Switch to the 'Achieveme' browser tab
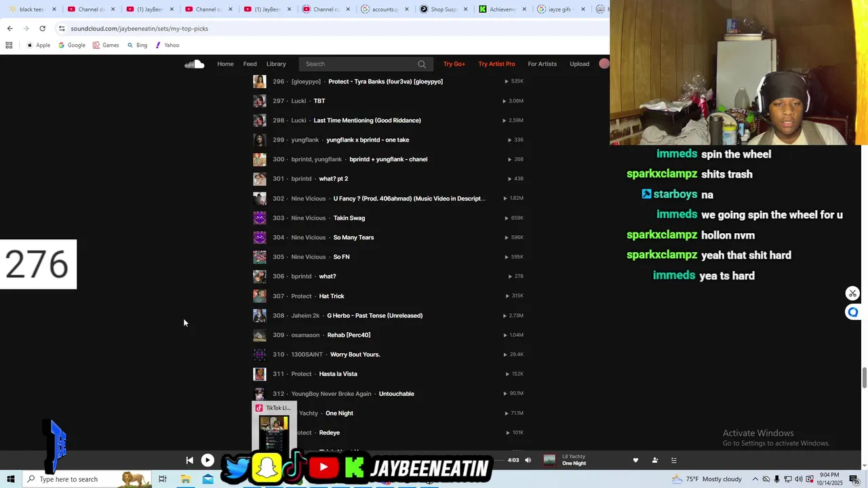The height and width of the screenshot is (488, 868). [x=502, y=9]
